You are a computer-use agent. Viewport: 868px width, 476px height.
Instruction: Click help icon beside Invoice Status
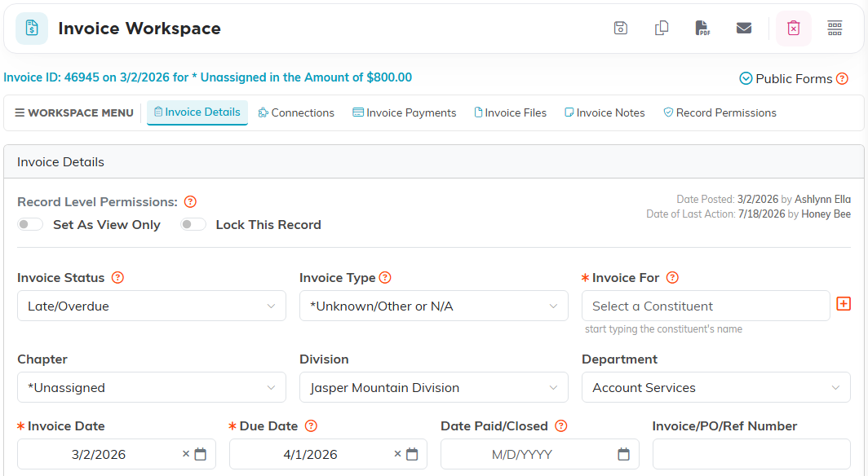coord(118,277)
